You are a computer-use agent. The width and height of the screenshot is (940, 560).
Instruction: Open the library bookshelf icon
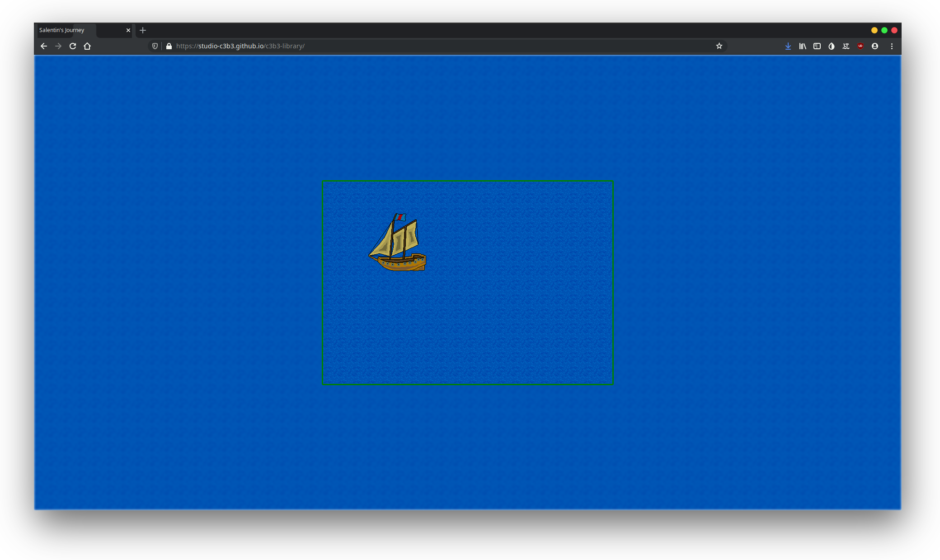[803, 46]
